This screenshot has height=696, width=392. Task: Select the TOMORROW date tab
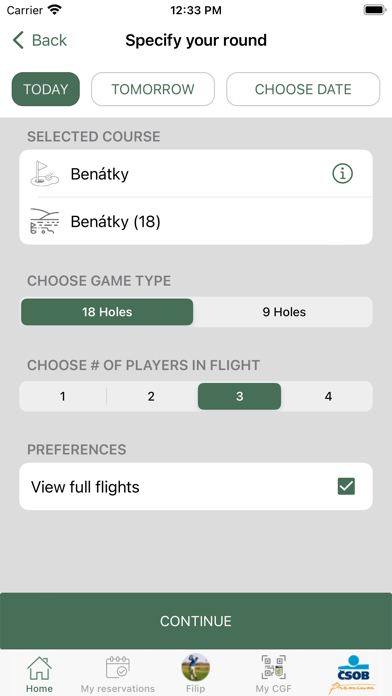coord(153,89)
